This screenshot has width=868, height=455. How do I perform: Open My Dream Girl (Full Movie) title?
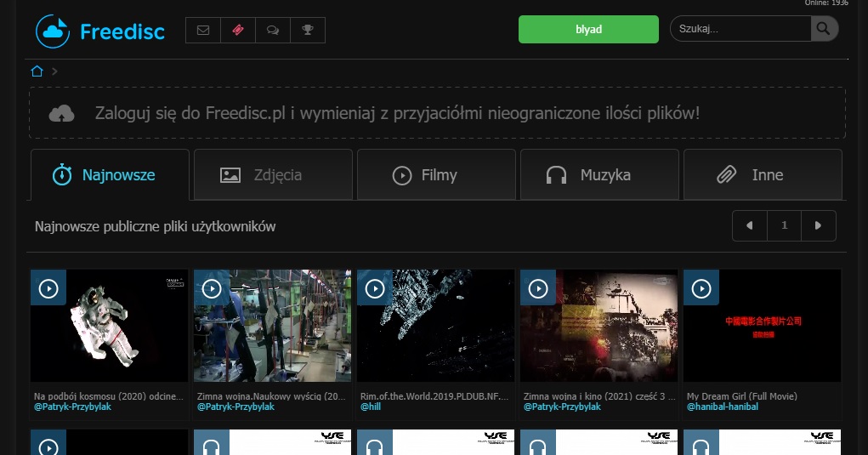click(742, 396)
